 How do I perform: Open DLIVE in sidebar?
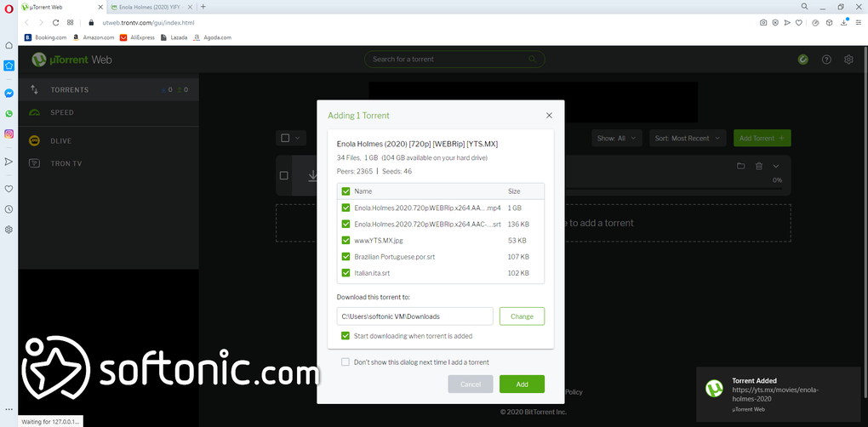(x=108, y=141)
